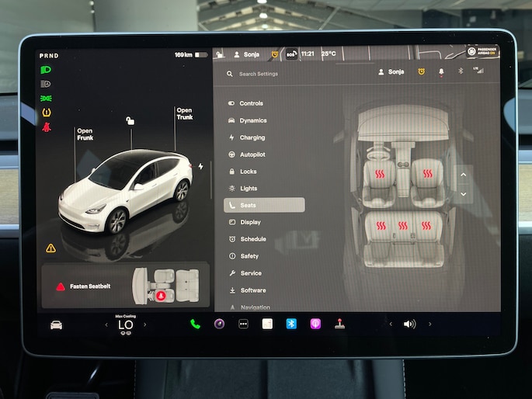Tap the 11:21 clock in status bar
Viewport: 532px width, 399px height.
[308, 54]
